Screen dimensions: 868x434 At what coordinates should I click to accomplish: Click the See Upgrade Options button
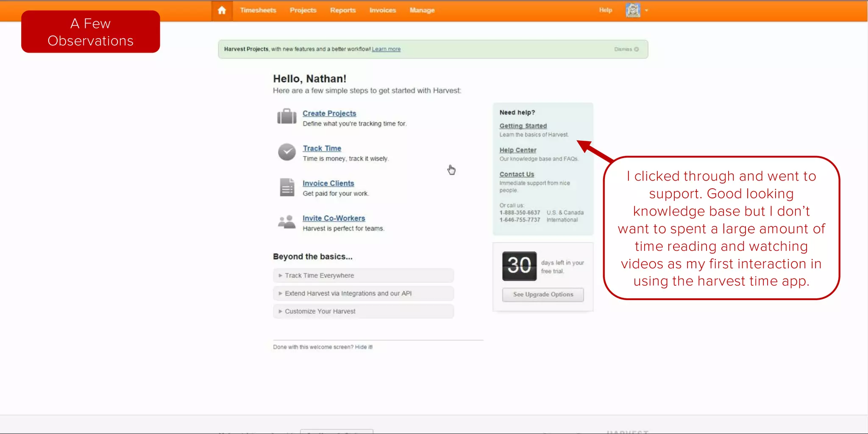(x=543, y=295)
